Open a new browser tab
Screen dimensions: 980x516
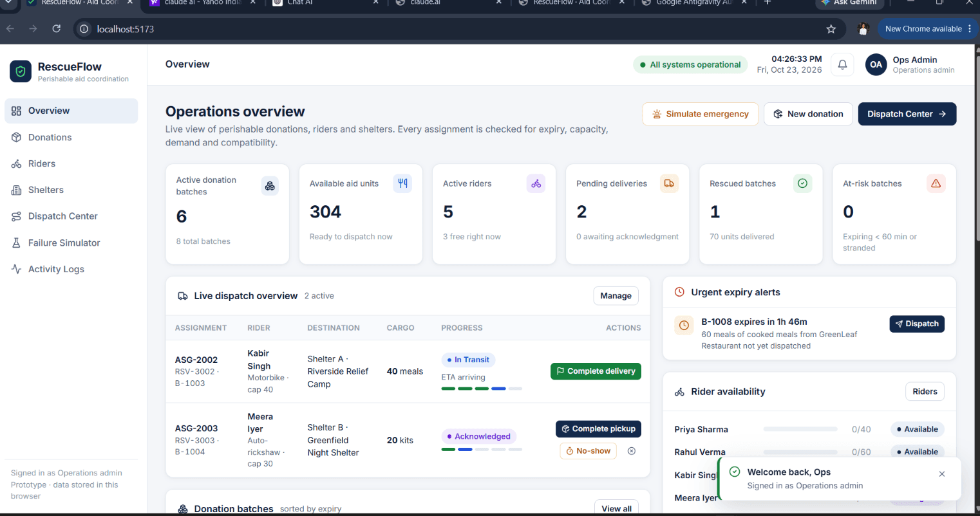click(767, 3)
